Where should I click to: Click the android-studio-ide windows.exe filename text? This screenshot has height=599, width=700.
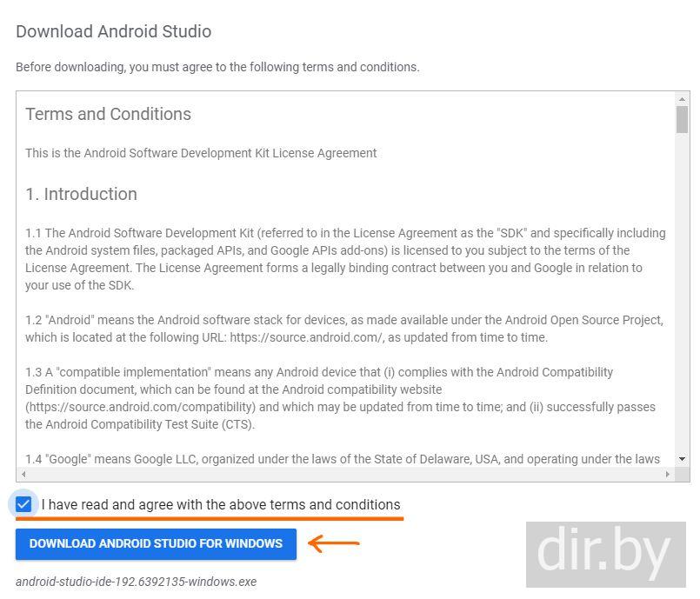pyautogui.click(x=137, y=582)
